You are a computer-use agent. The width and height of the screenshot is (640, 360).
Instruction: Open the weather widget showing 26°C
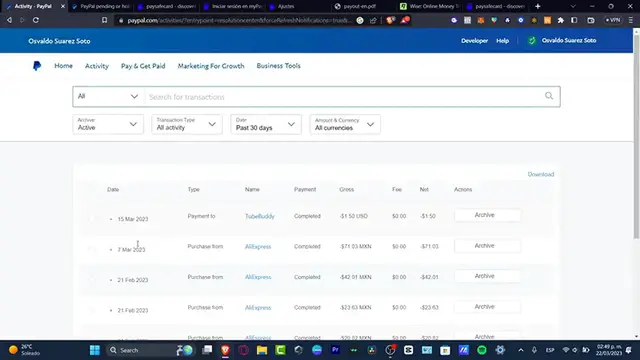(25, 350)
